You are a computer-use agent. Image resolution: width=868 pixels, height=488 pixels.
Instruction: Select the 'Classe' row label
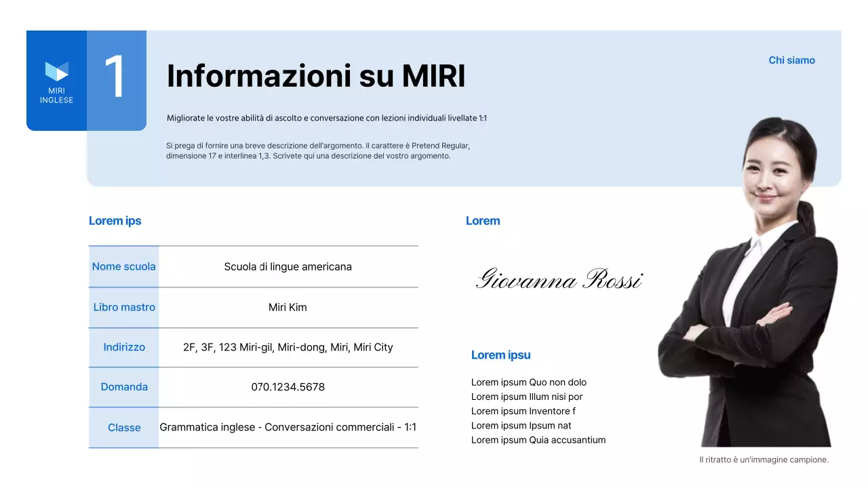tap(124, 428)
